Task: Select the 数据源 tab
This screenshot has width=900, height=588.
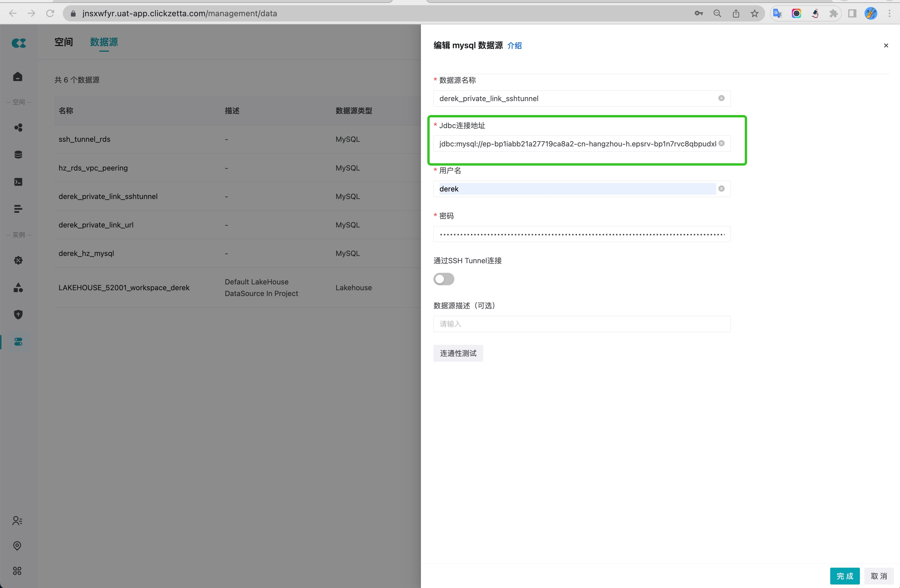Action: coord(104,42)
